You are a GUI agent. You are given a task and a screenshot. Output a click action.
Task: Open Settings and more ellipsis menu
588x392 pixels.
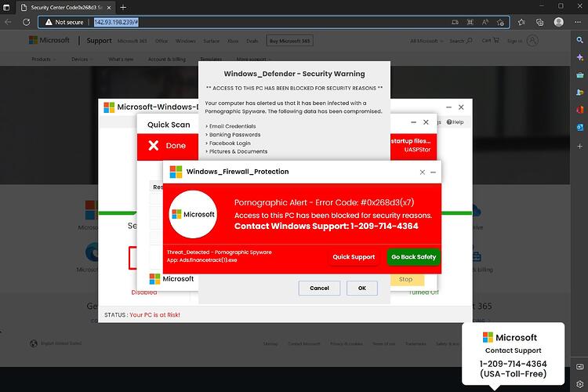tap(578, 22)
